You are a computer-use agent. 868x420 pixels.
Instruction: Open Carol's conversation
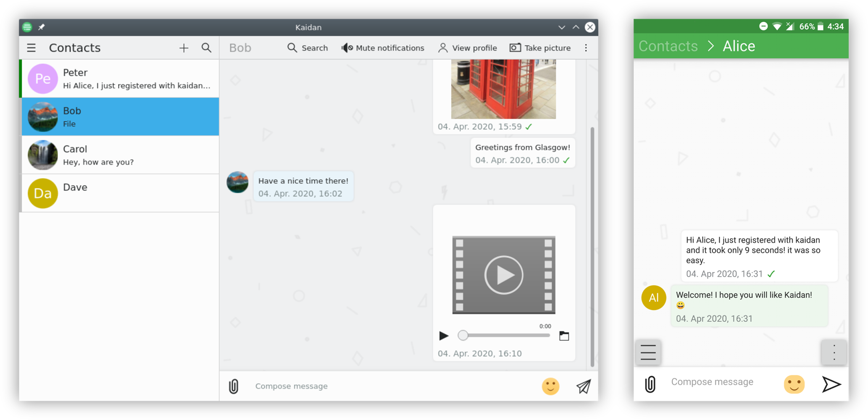120,155
